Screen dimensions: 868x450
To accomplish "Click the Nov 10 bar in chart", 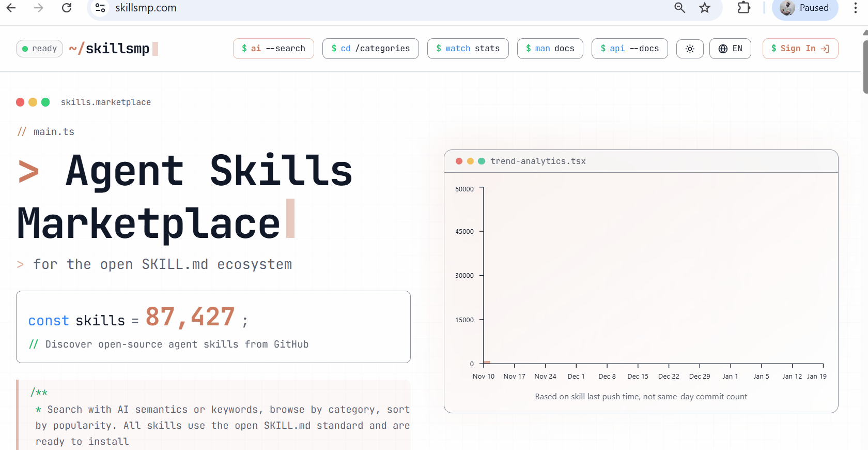I will tap(487, 363).
